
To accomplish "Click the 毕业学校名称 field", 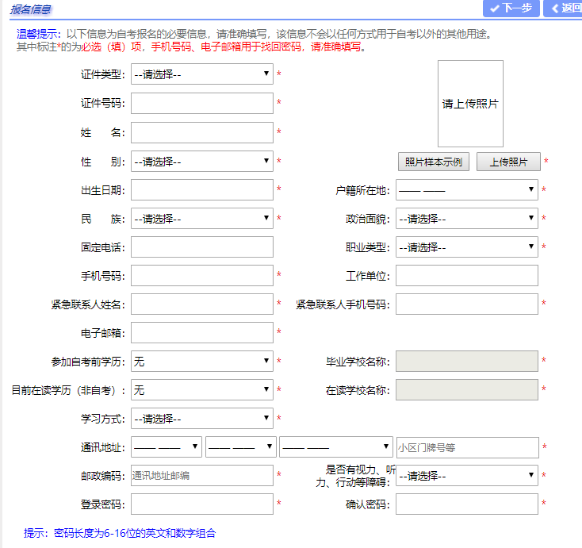I will click(467, 361).
